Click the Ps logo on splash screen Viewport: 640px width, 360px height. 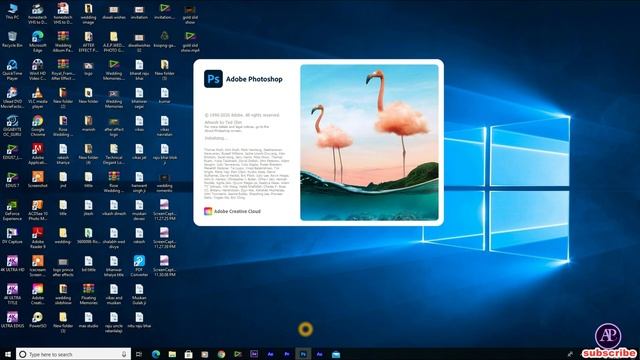pos(213,79)
